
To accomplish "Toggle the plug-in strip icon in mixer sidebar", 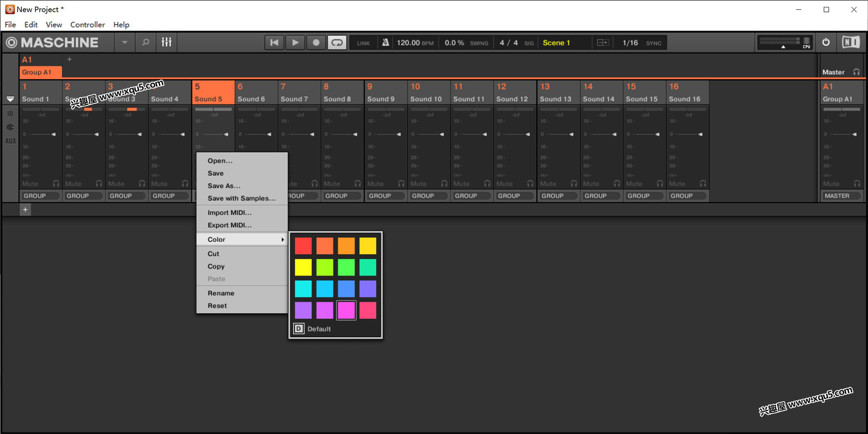I will click(10, 127).
